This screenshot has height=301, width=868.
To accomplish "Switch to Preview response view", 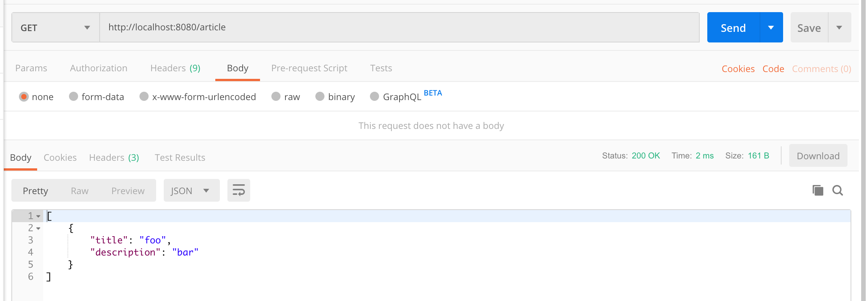I will coord(128,191).
